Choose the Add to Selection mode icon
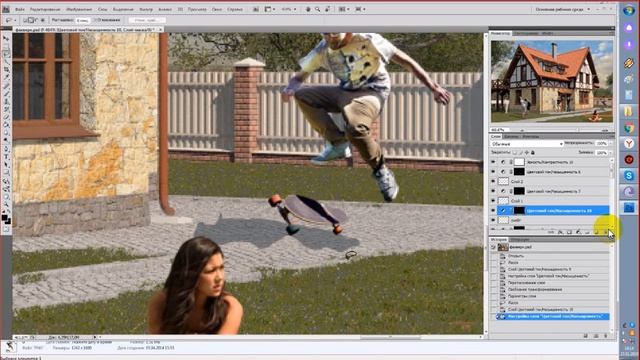This screenshot has width=640, height=360. pyautogui.click(x=31, y=20)
